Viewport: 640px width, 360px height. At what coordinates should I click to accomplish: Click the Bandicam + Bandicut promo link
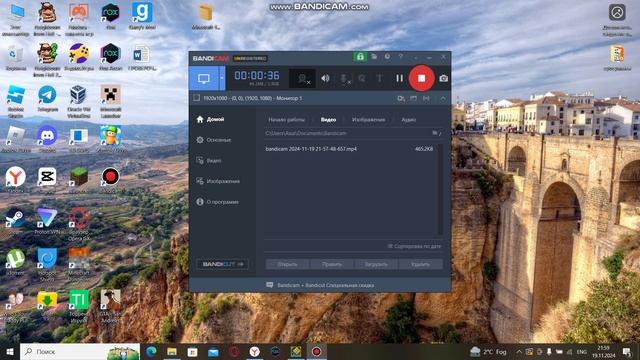click(321, 285)
